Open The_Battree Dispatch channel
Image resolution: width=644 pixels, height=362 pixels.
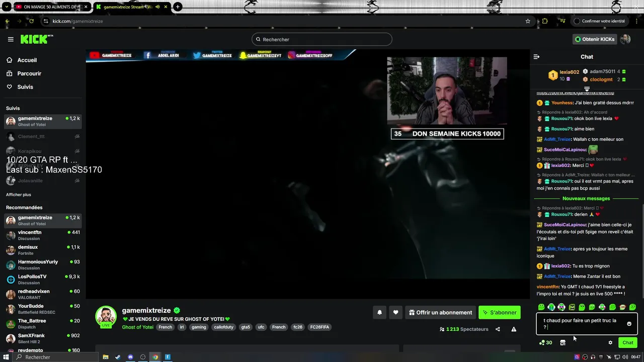pos(43,324)
